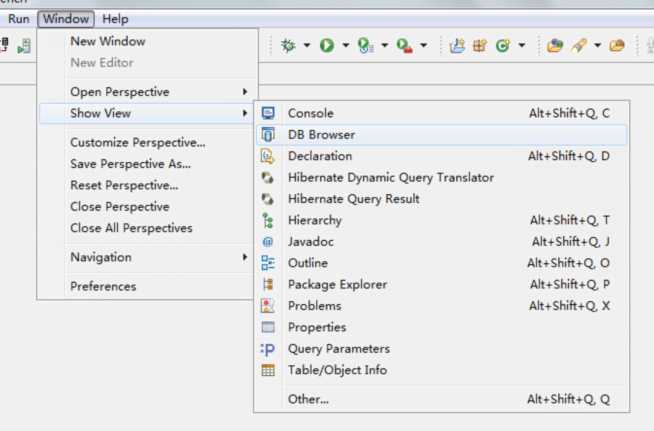
Task: Click the Javadoc at-sign icon
Action: 268,242
